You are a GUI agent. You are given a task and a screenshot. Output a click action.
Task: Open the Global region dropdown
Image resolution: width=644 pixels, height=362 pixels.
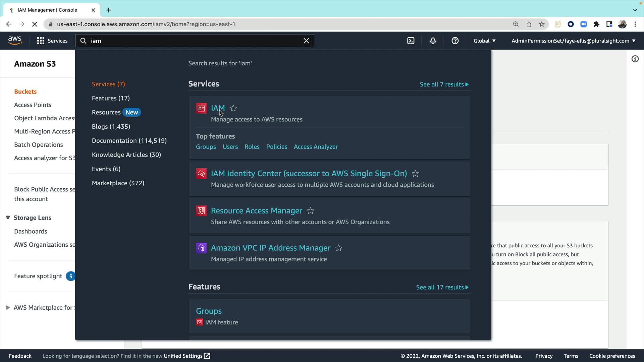tap(484, 41)
